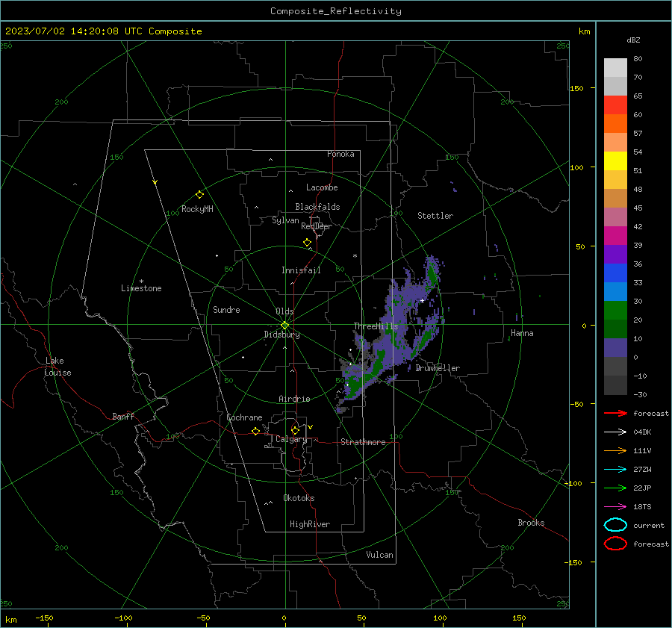Image resolution: width=672 pixels, height=628 pixels.
Task: Click the Vulcan city label
Action: [x=379, y=555]
